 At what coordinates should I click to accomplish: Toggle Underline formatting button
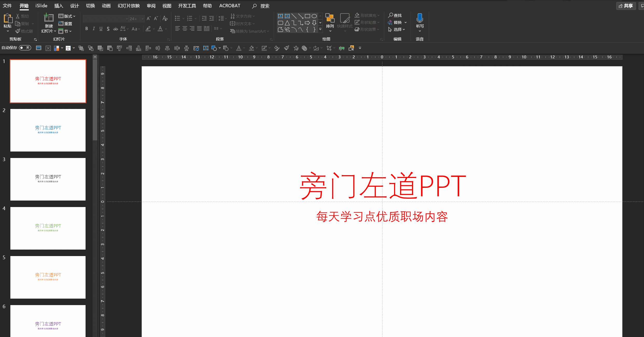click(101, 29)
